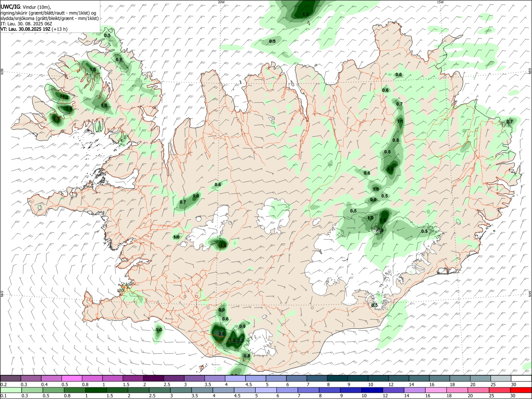Click the 'rigning/skúrir' legend description line
The image size is (532, 399).
pos(48,12)
